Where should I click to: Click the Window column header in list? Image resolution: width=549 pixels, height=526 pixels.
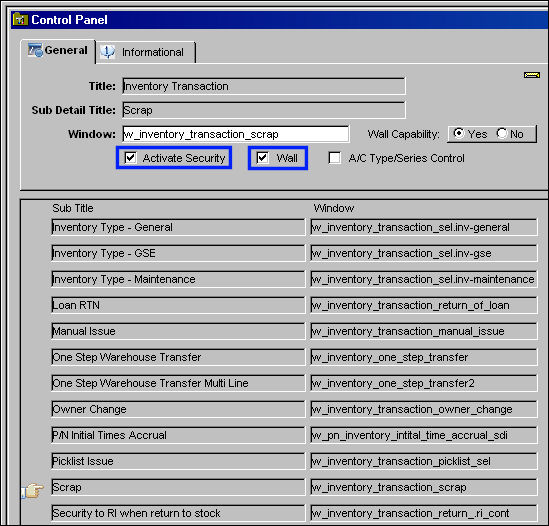[334, 208]
